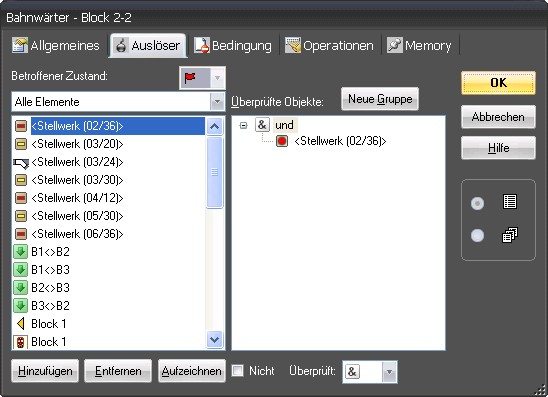The width and height of the screenshot is (548, 397).
Task: Click the yellow icon beside Stellwerk (03/20)
Action: click(x=21, y=144)
